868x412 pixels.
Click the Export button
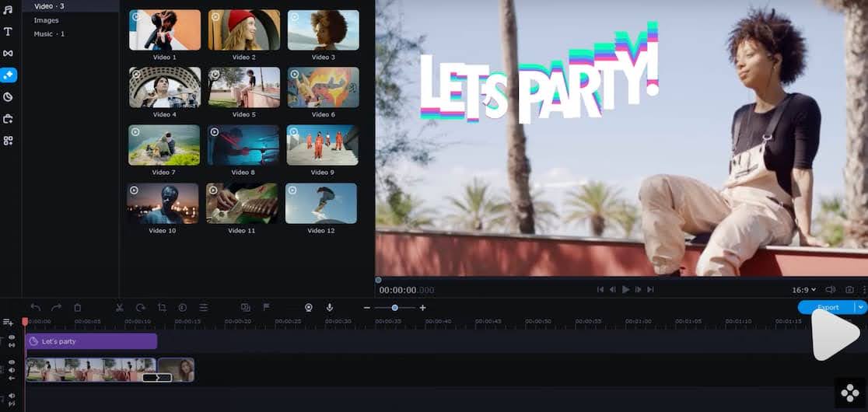pos(827,307)
